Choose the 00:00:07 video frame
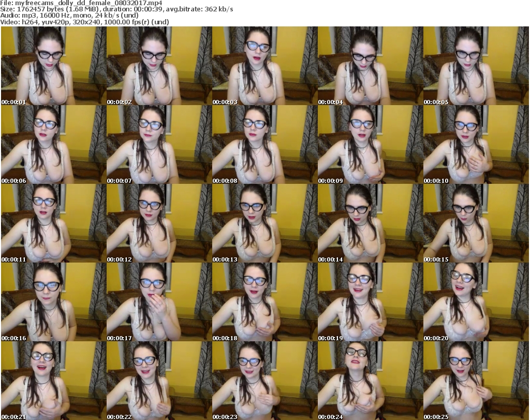The height and width of the screenshot is (420, 530). (159, 144)
